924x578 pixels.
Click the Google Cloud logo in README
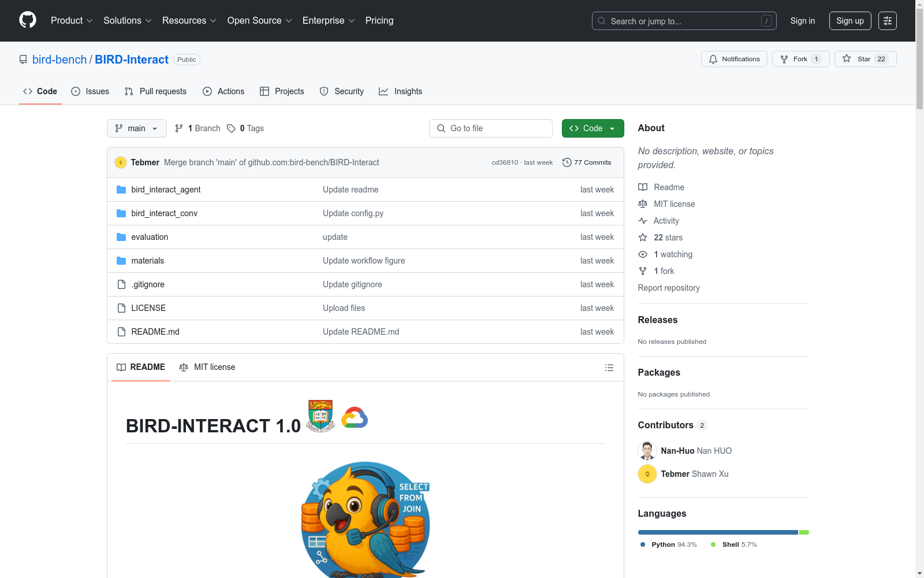pos(355,417)
